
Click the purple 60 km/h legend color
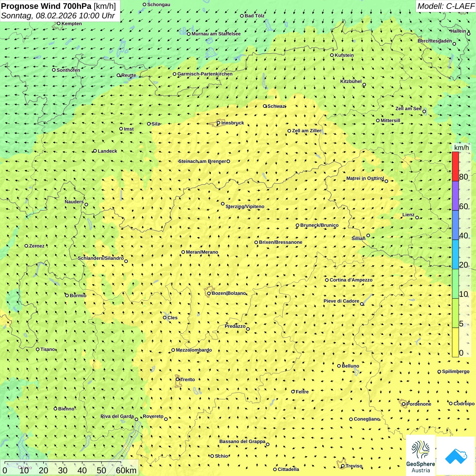tap(455, 196)
